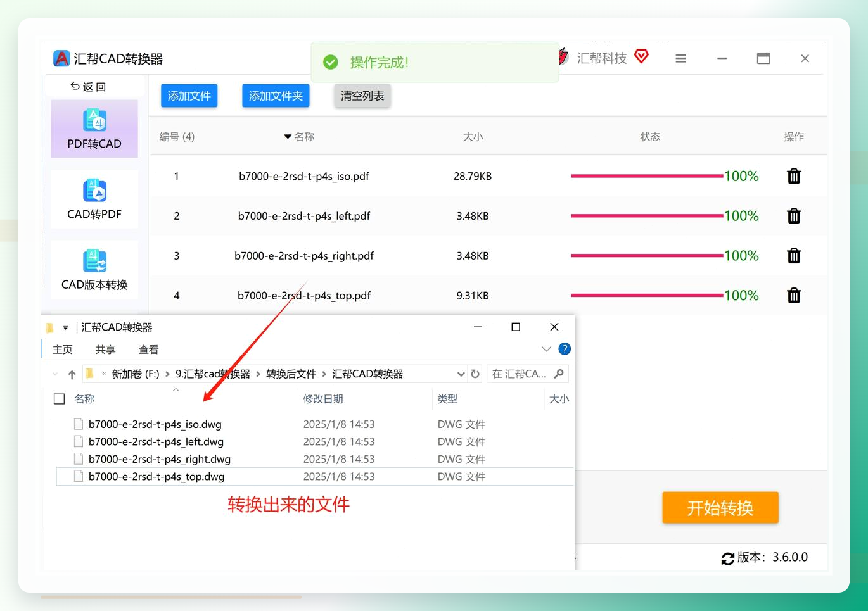Select file b7000-e-2rsd-t-p4s_right.dwg
The width and height of the screenshot is (868, 611).
click(160, 459)
